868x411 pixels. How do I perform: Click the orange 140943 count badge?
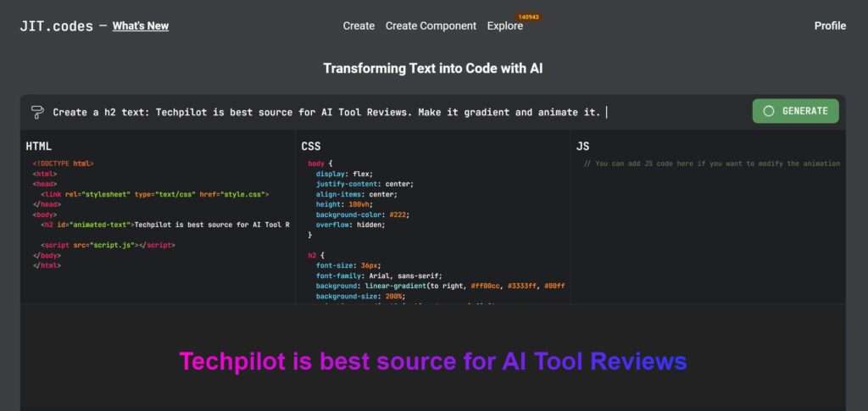tap(528, 17)
